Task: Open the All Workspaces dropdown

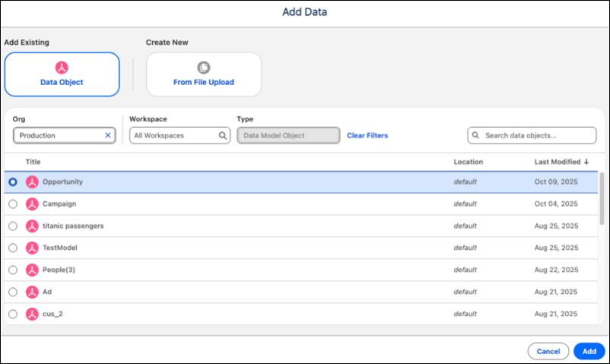Action: coord(180,135)
